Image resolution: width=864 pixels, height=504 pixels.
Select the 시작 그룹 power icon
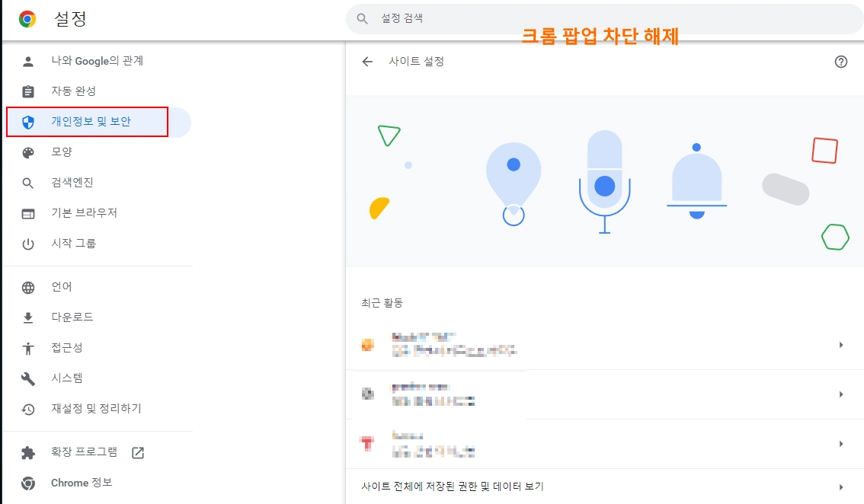tap(29, 242)
